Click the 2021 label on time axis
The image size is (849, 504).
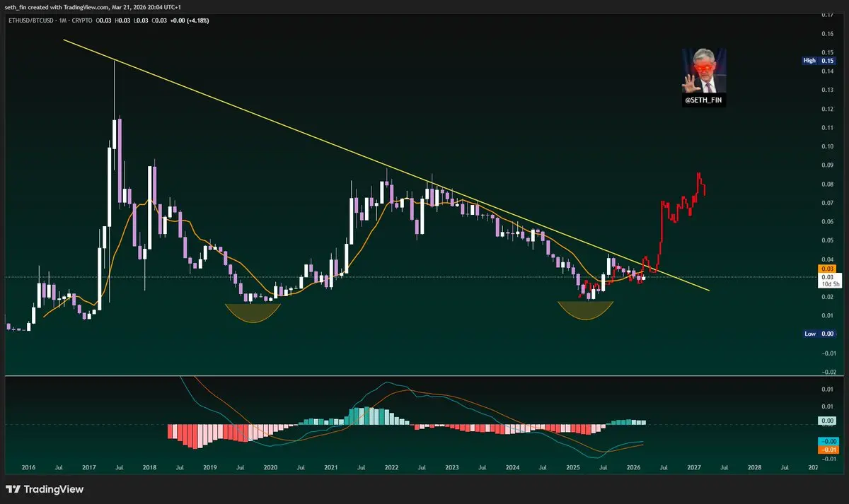tap(331, 468)
